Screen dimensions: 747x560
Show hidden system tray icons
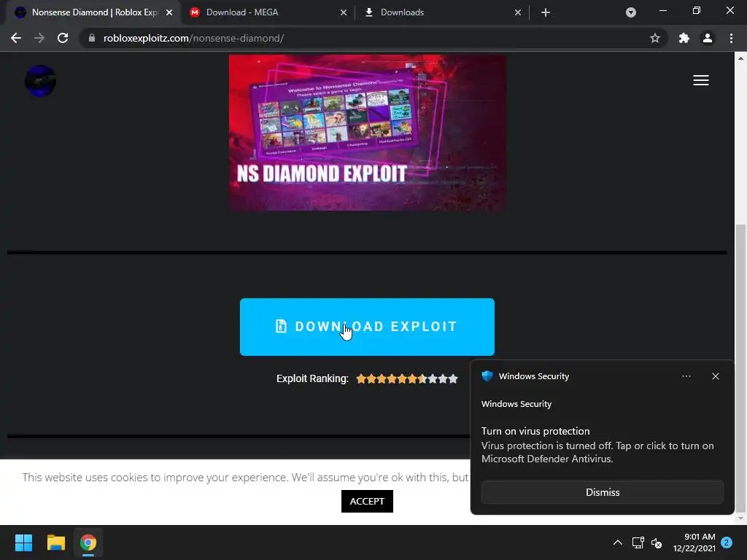coord(617,542)
